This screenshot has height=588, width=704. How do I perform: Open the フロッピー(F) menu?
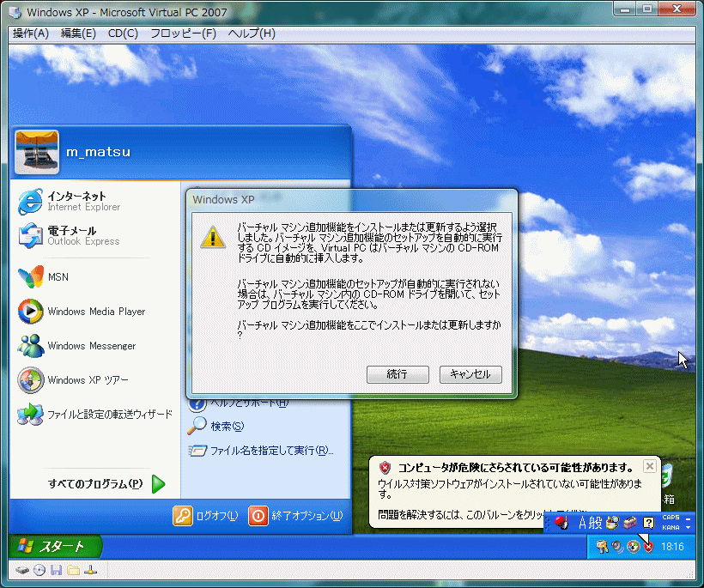click(183, 33)
